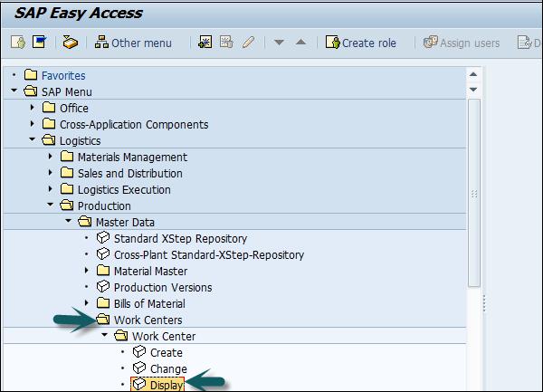Click the SAP Menu toolbar icon
This screenshot has height=392, width=543.
tap(71, 43)
